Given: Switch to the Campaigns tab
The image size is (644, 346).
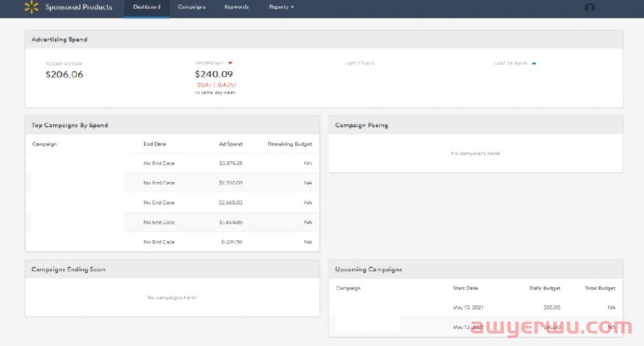Looking at the screenshot, I should [191, 7].
